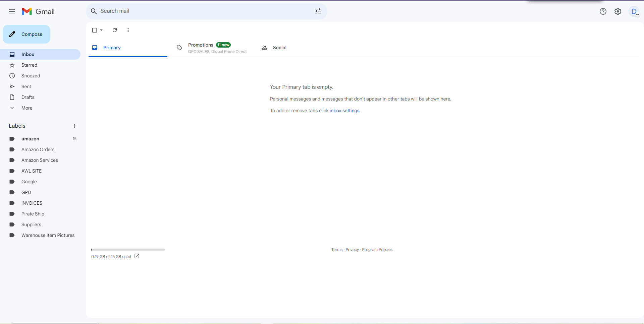
Task: Switch to the Primary tab
Action: (x=128, y=48)
